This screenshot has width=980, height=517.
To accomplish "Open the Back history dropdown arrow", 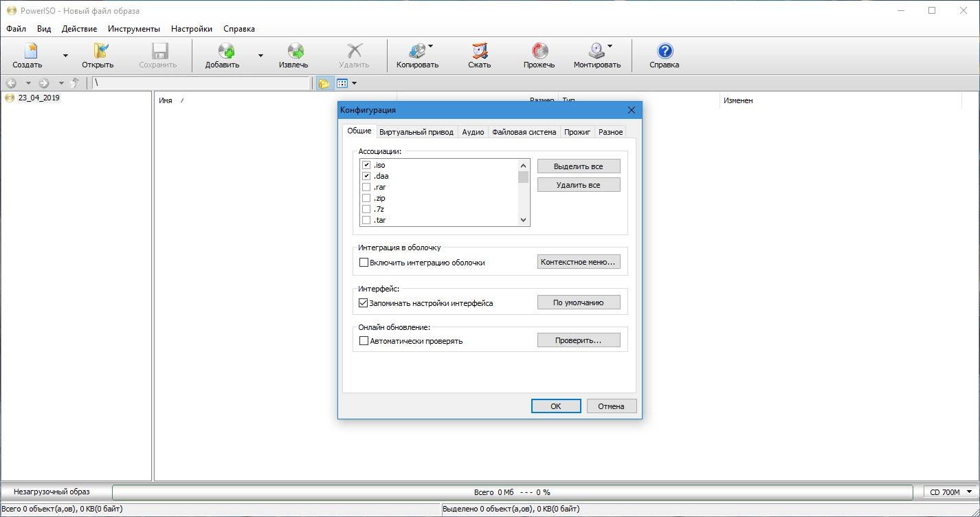I will (28, 83).
